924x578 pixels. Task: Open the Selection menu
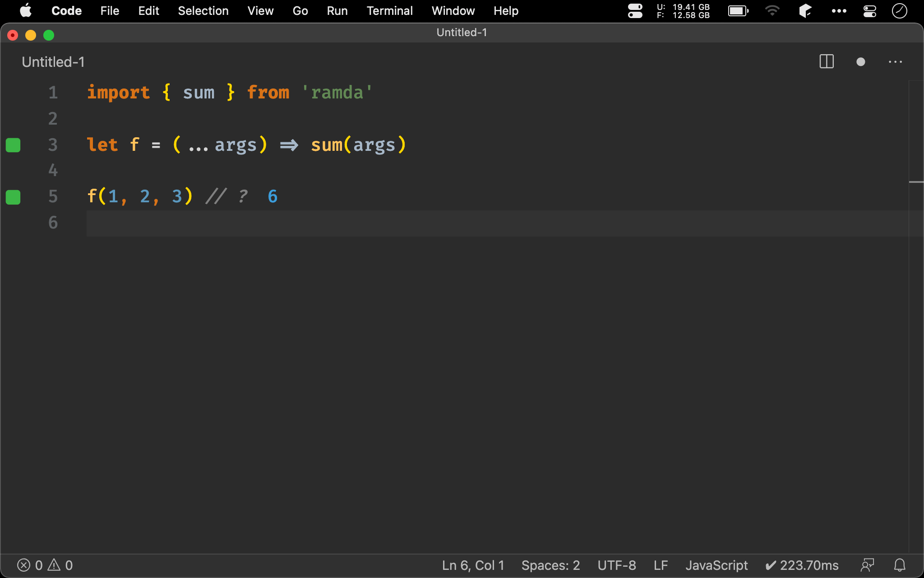coord(203,11)
